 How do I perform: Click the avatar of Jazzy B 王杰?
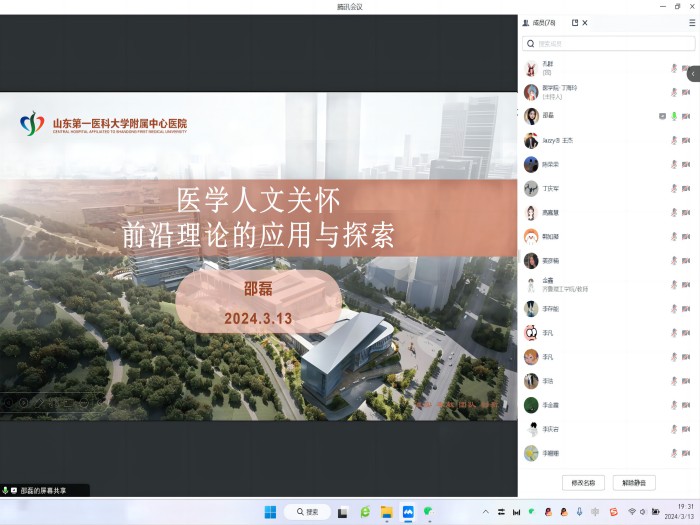pyautogui.click(x=531, y=140)
